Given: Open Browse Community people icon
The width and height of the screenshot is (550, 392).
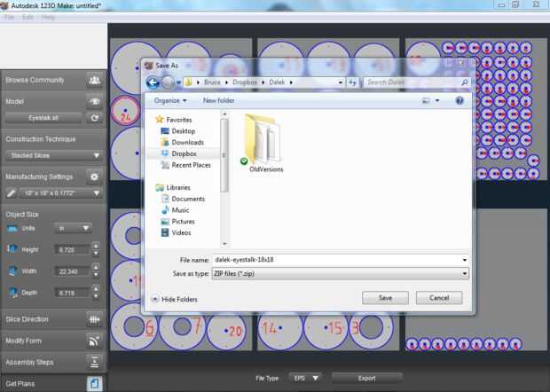Looking at the screenshot, I should coord(94,81).
